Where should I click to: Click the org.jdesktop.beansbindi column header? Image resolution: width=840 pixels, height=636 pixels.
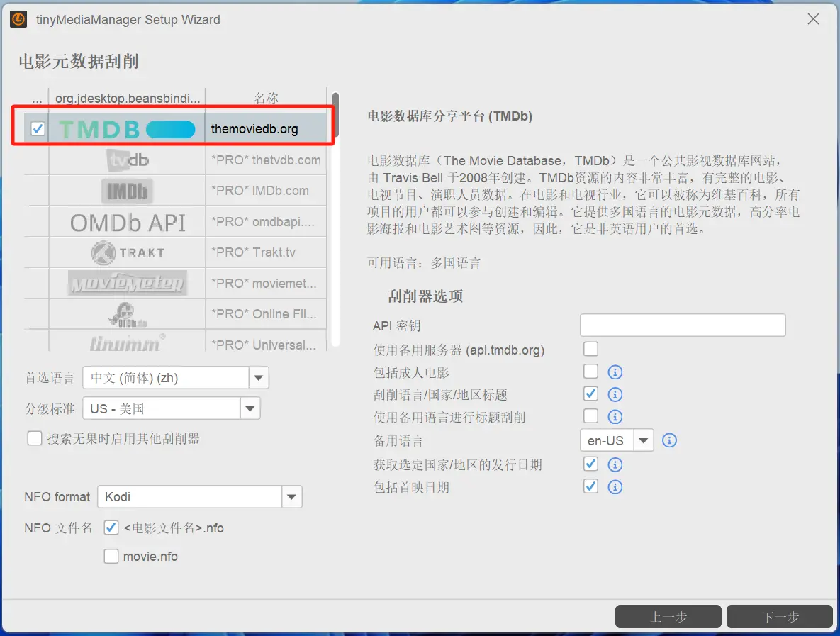(128, 98)
